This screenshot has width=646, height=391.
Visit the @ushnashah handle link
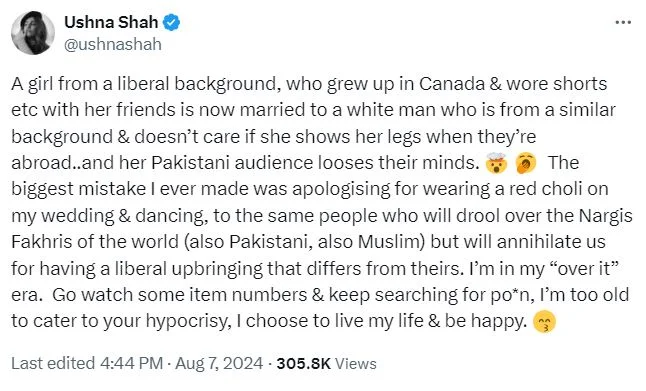113,44
